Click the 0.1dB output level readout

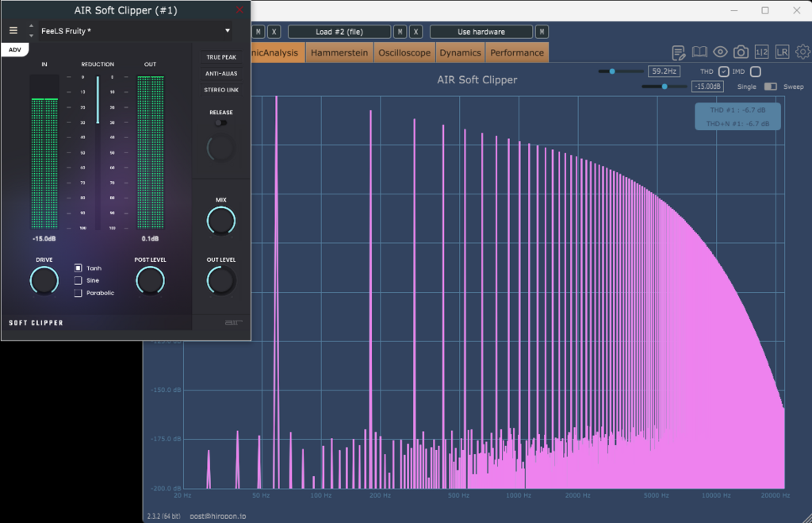click(150, 239)
